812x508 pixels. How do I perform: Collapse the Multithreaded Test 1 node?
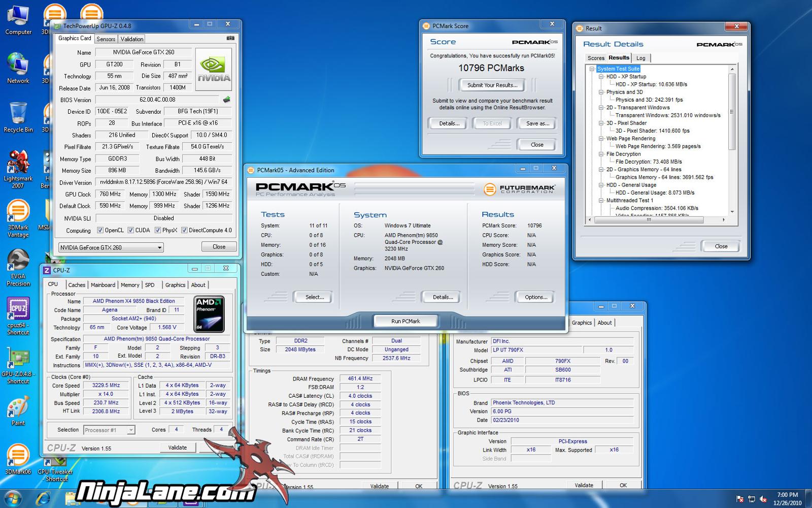[x=601, y=201]
